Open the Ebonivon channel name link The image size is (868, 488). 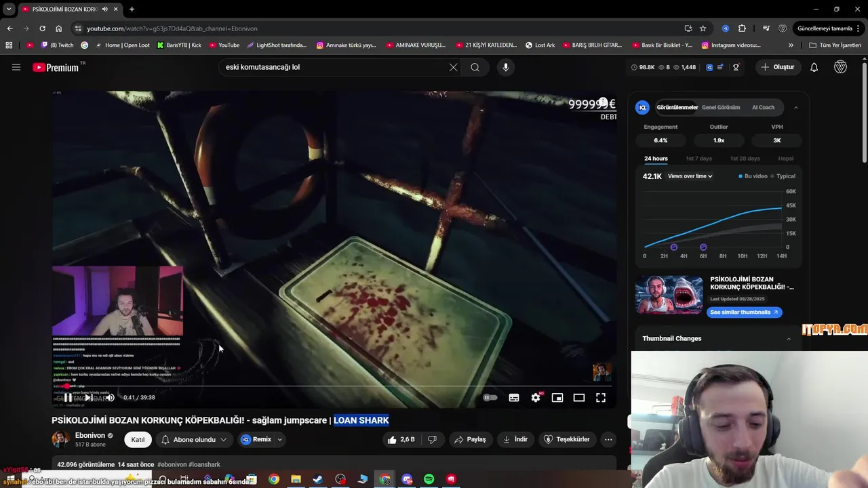pyautogui.click(x=90, y=436)
